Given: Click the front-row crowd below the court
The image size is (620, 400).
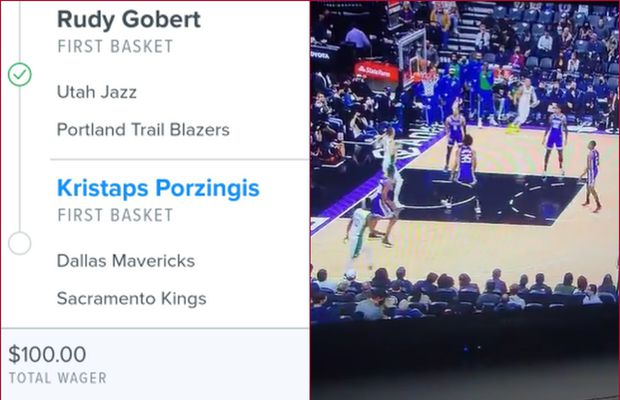Looking at the screenshot, I should (x=463, y=292).
